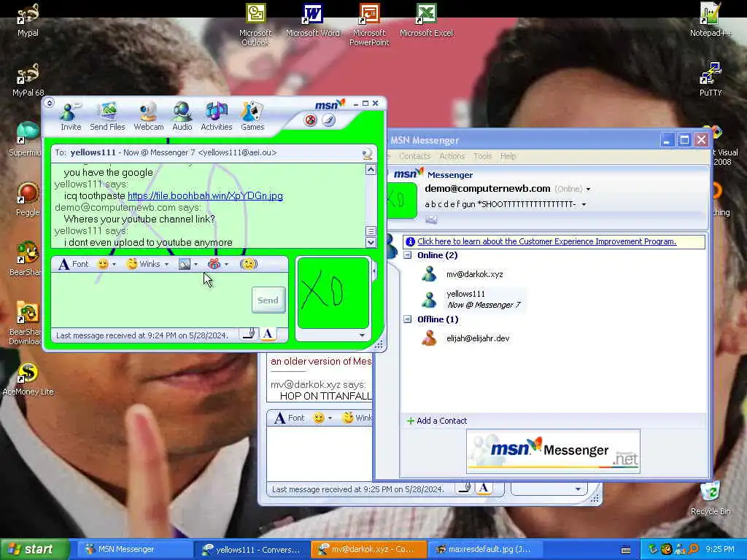This screenshot has width=747, height=560.
Task: Click the Send button in the yellows111 chat
Action: pos(268,300)
